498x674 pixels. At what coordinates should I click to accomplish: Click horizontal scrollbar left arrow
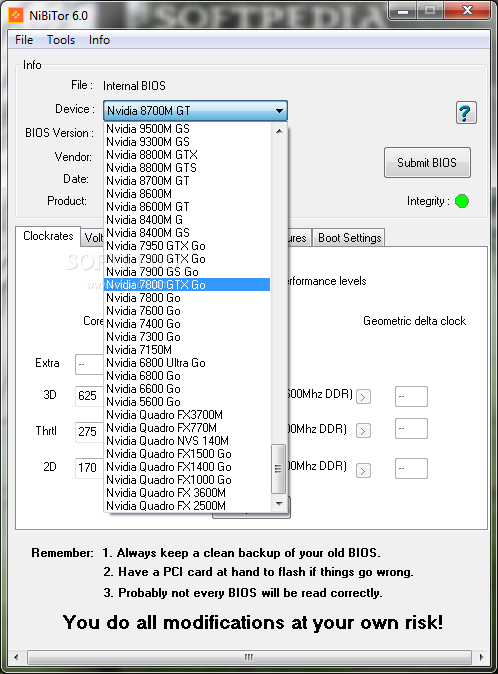pos(16,657)
